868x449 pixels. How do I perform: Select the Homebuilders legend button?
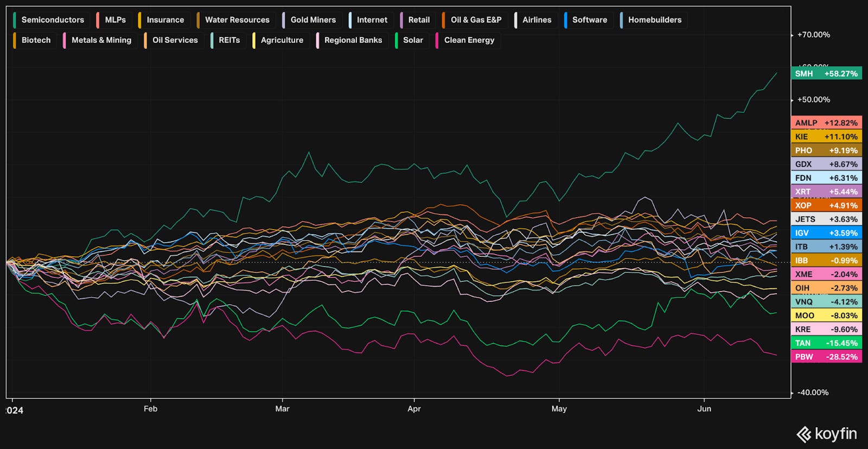tap(653, 20)
